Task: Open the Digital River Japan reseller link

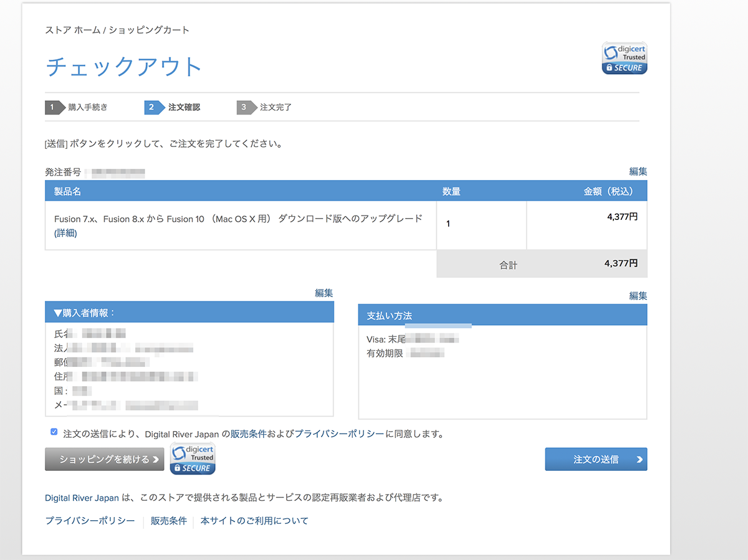Action: pos(82,498)
